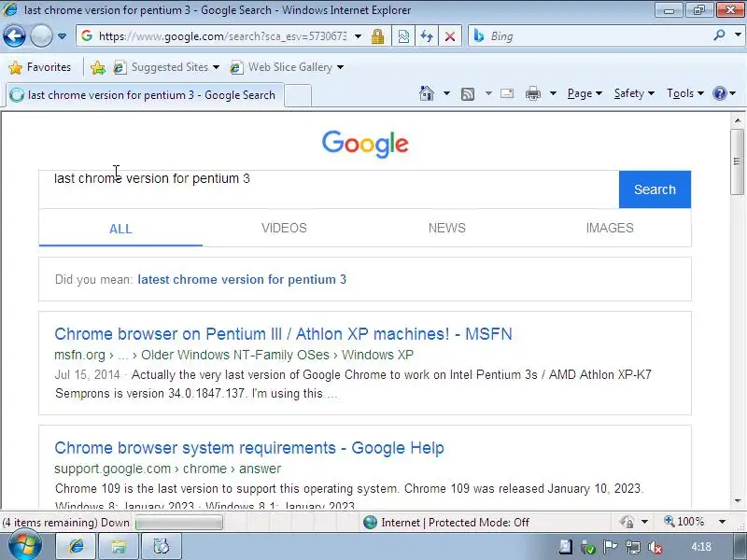Click Internet Explorer taskbar icon
Viewport: 747px width, 560px height.
[77, 546]
